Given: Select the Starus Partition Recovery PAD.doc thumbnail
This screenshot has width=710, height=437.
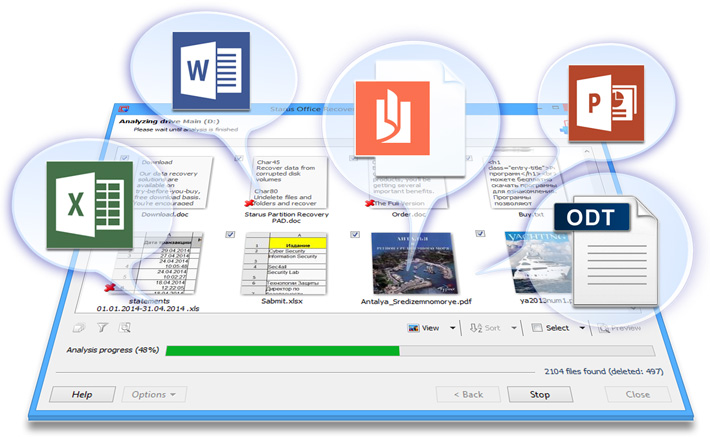Looking at the screenshot, I should coord(288,182).
